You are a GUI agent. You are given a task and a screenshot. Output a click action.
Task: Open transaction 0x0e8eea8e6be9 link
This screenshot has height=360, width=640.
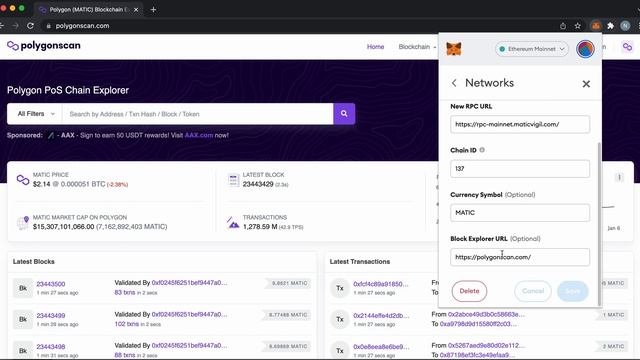[381, 347]
